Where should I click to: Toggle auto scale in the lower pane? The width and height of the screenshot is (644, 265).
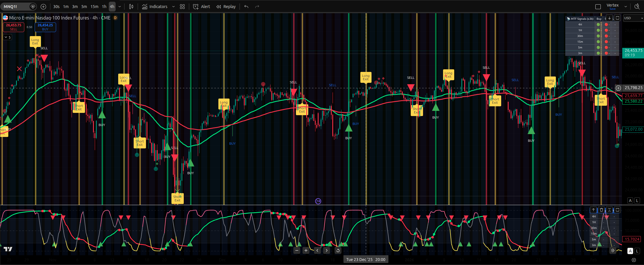[x=630, y=251]
